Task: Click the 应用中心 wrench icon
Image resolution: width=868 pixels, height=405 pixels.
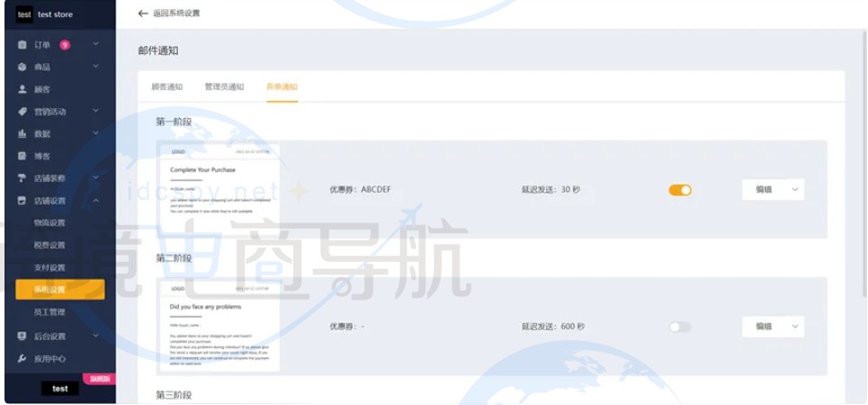Action: pyautogui.click(x=22, y=358)
